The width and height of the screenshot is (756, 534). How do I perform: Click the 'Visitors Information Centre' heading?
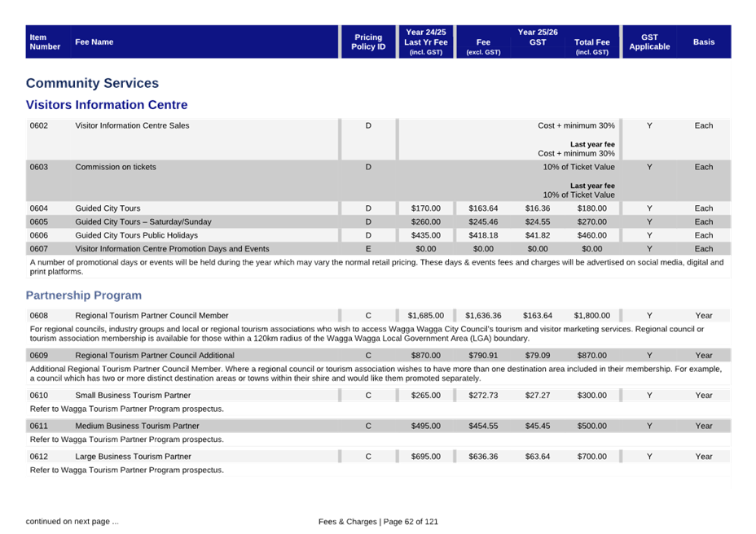tap(107, 104)
